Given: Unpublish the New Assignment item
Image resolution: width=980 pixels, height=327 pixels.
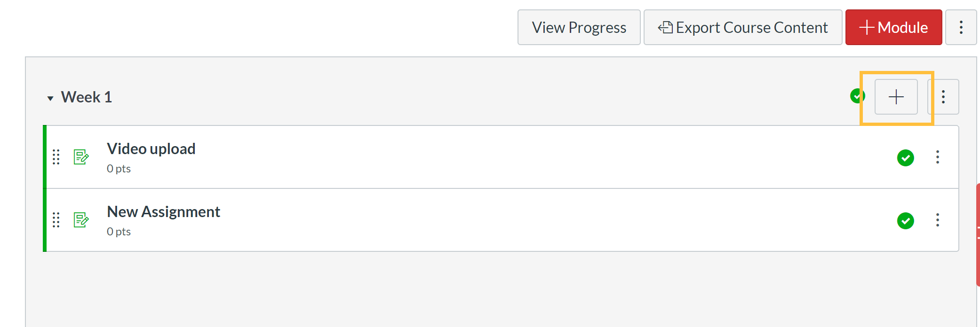Looking at the screenshot, I should 905,221.
